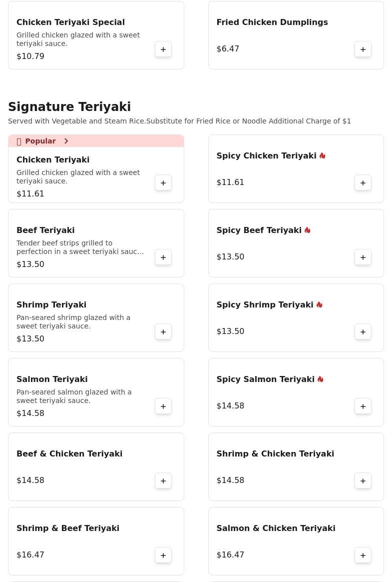Select the Shrimp & Chicken Teriyaki title

pyautogui.click(x=275, y=453)
